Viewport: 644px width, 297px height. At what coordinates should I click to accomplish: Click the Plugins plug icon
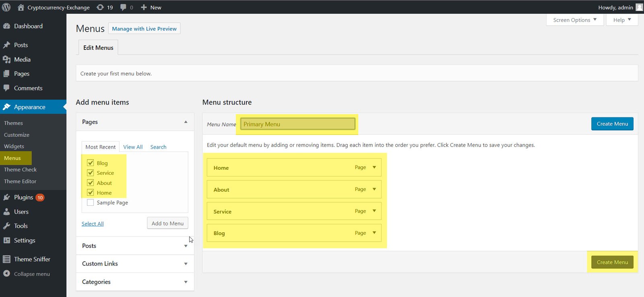(6, 197)
